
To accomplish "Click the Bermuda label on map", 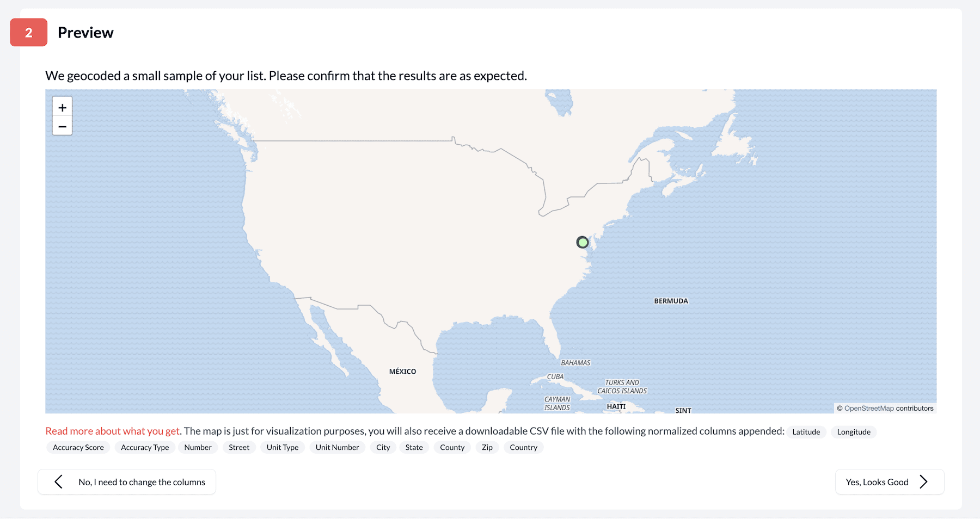I will point(671,301).
